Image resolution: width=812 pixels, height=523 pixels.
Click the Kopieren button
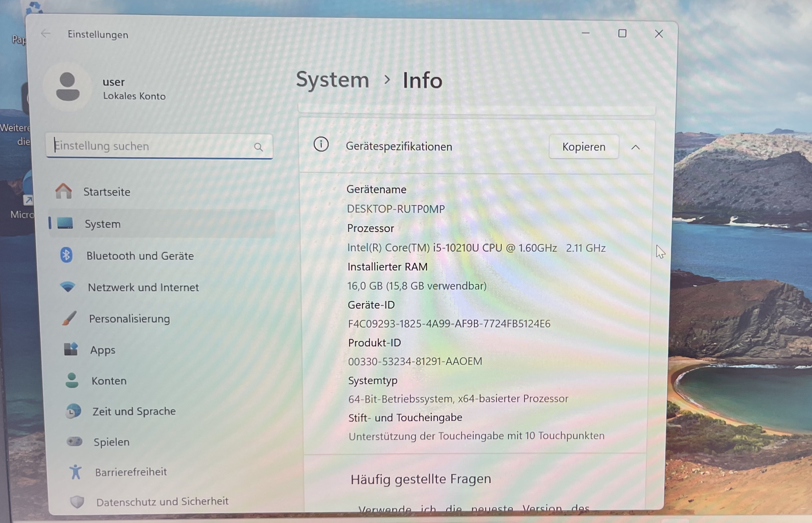[584, 147]
